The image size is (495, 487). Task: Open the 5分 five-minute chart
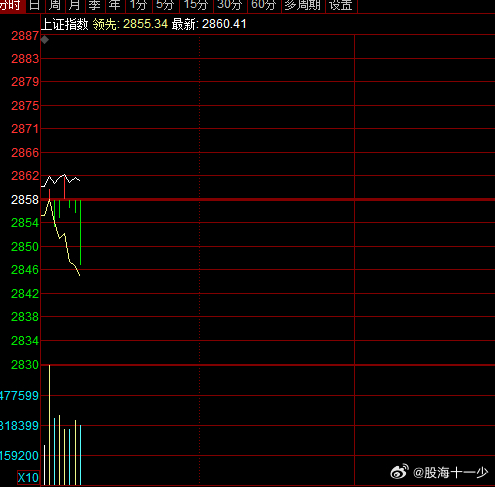coord(166,6)
